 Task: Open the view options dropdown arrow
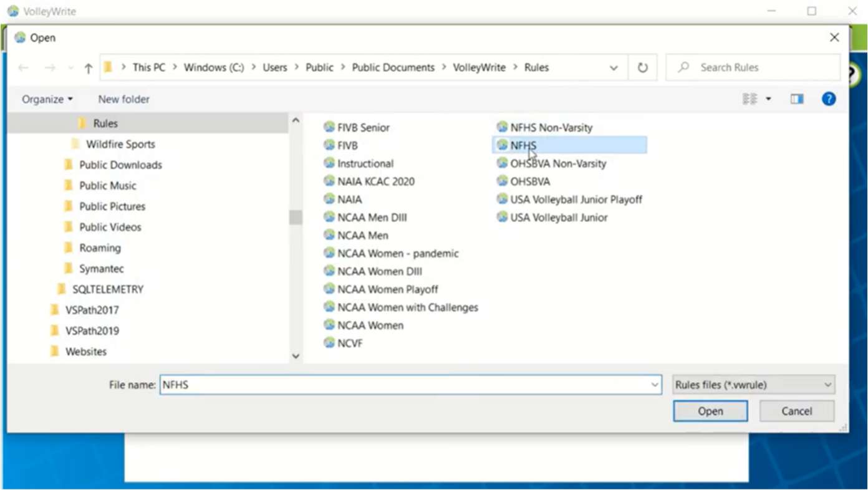768,99
